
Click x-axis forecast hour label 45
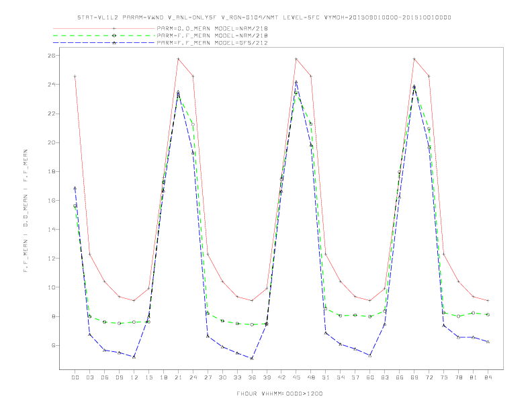click(296, 377)
